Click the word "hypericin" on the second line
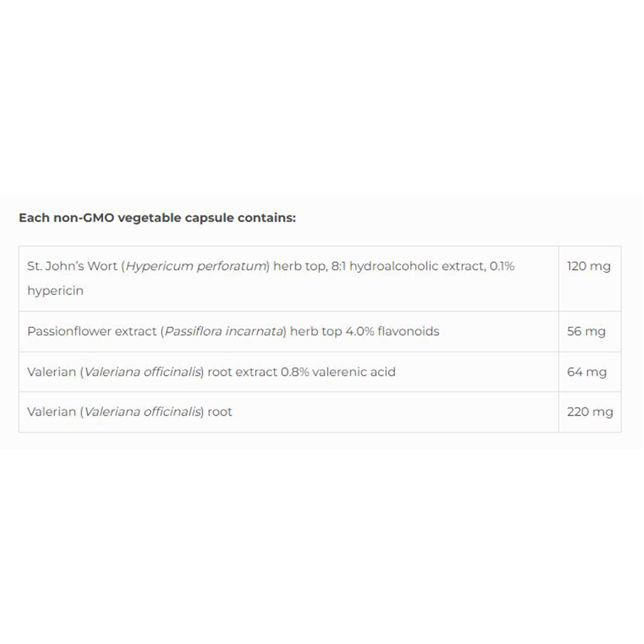Viewport: 644px width, 644px height. (x=55, y=291)
